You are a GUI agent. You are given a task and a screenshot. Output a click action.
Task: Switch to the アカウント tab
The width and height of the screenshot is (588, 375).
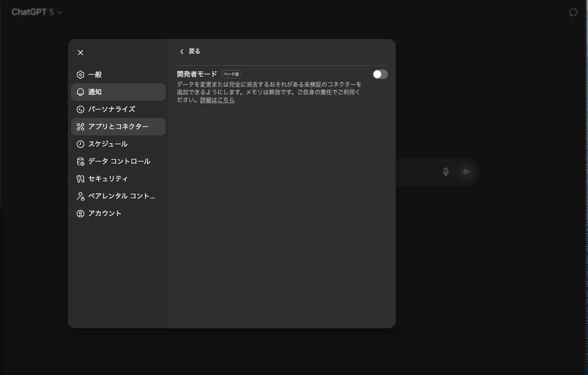pos(118,214)
